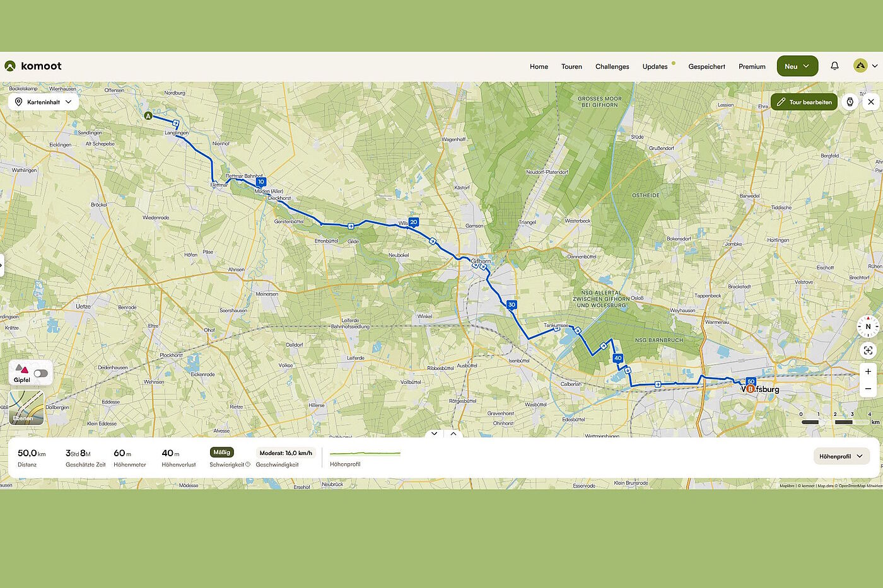Click the start marker A
Viewport: 883px width, 588px height.
click(148, 116)
